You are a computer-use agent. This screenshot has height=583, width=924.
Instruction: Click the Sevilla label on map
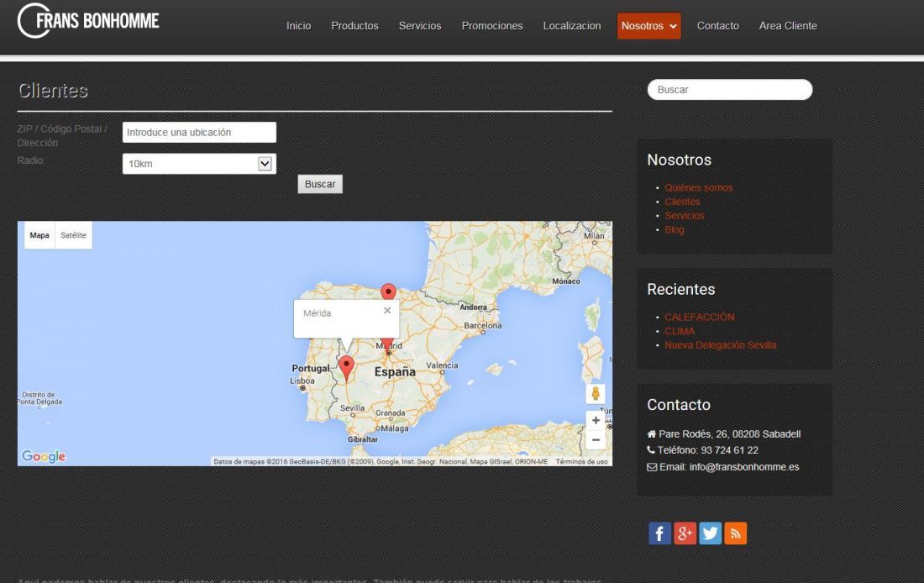coord(353,408)
